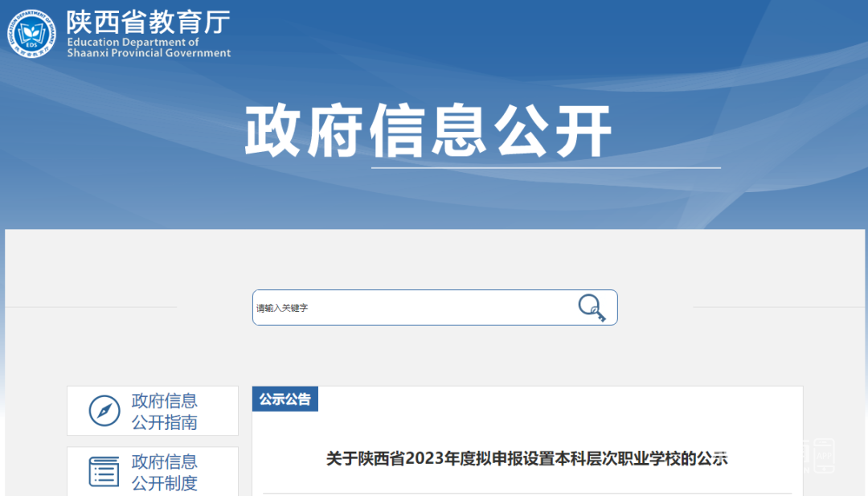Open 政府信息公开制度 text link
Viewport: 868px width, 496px height.
point(165,472)
